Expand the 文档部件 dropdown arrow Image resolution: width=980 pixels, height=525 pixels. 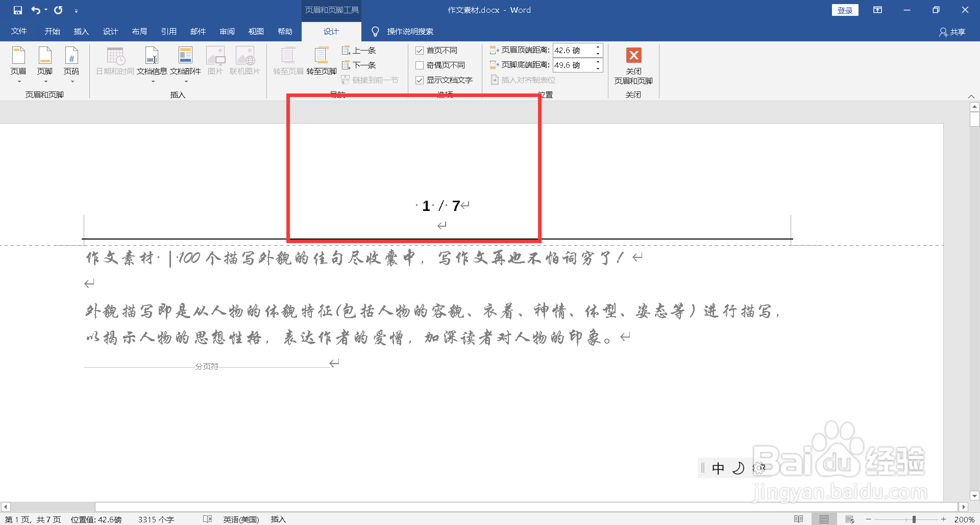(186, 82)
